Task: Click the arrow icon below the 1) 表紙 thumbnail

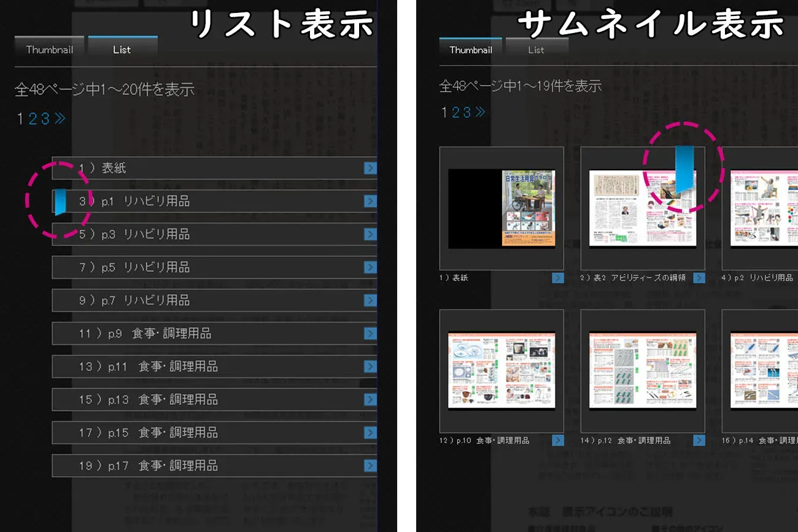Action: pos(557,278)
